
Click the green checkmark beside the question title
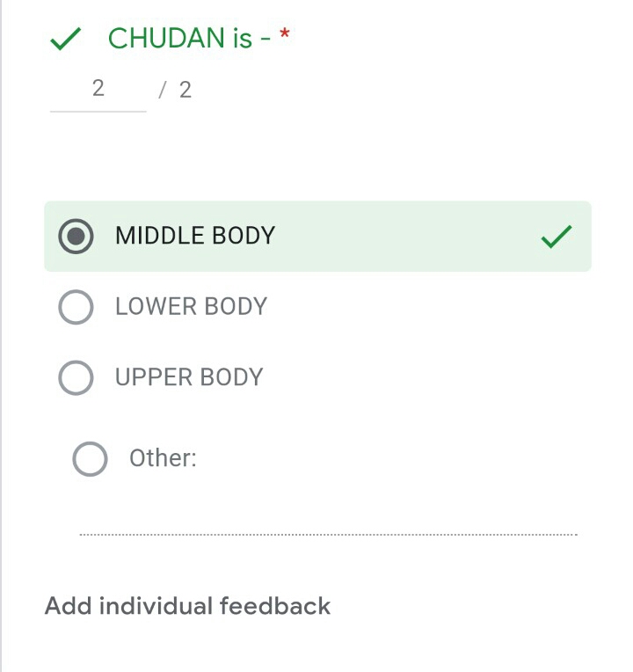click(x=66, y=39)
